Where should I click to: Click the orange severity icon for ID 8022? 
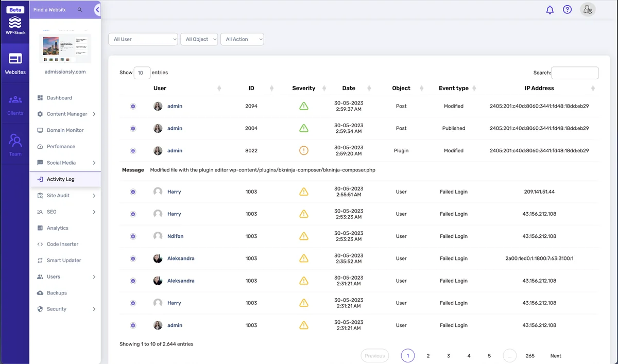pyautogui.click(x=304, y=150)
